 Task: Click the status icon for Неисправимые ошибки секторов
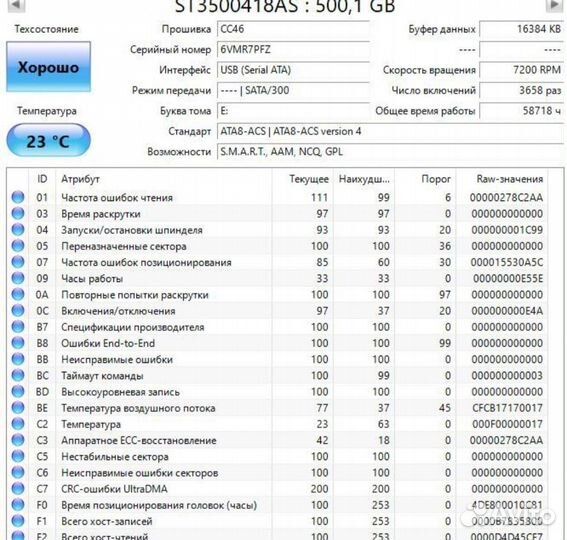[18, 472]
